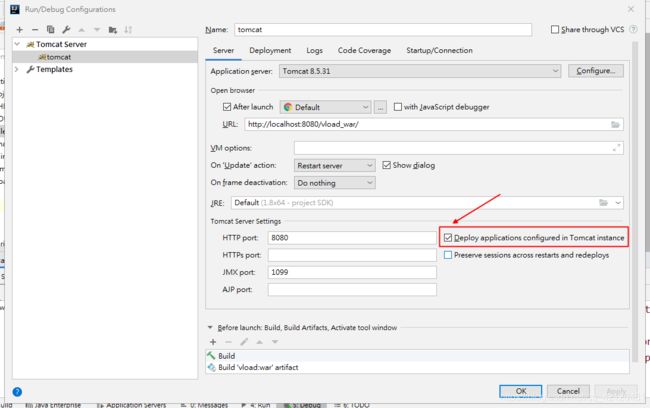Collapse Before launch section triangle
The height and width of the screenshot is (408, 650).
point(210,328)
